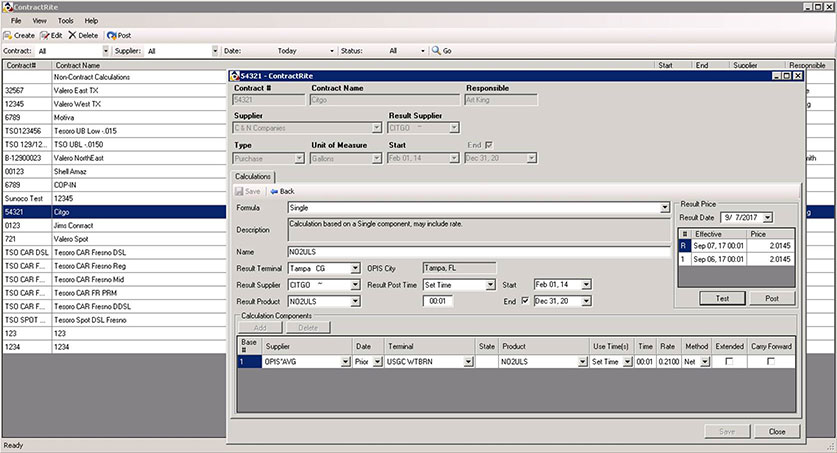Select the Motiva contract row
837x453 pixels.
click(x=114, y=117)
